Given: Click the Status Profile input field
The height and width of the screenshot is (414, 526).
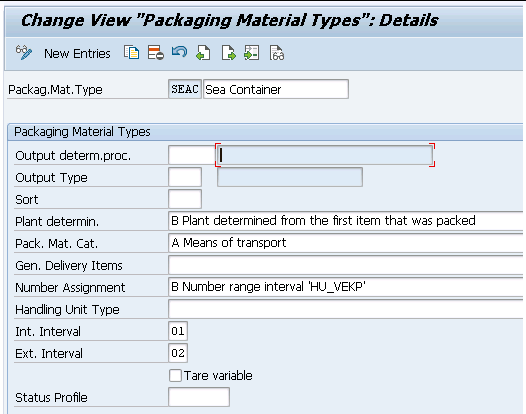Looking at the screenshot, I should pos(199,397).
